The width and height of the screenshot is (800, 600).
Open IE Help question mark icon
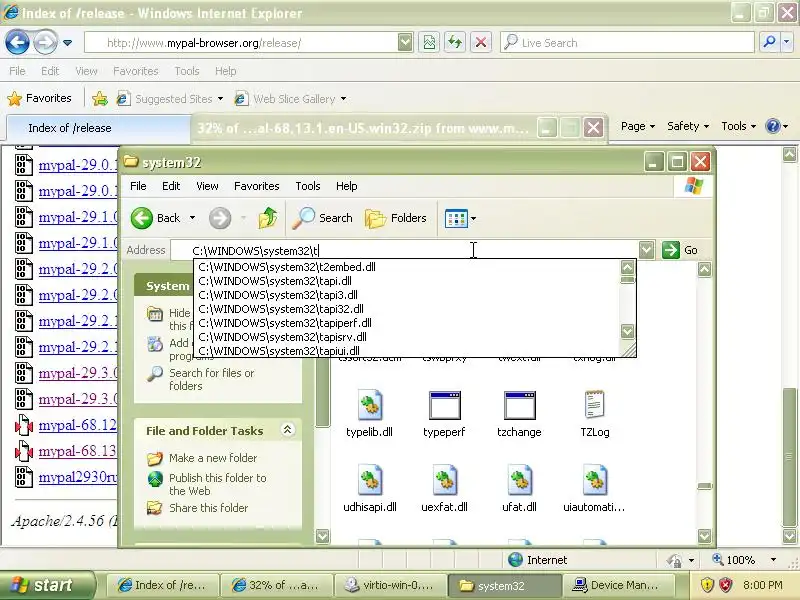(x=773, y=126)
